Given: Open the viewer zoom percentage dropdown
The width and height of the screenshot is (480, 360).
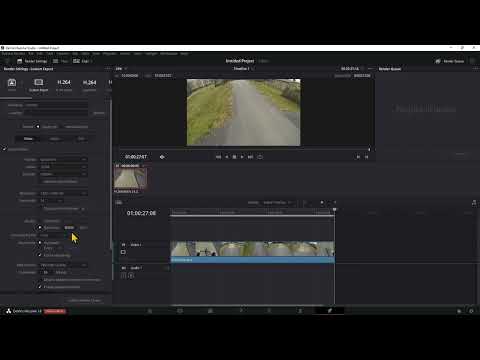Looking at the screenshot, I should (121, 69).
